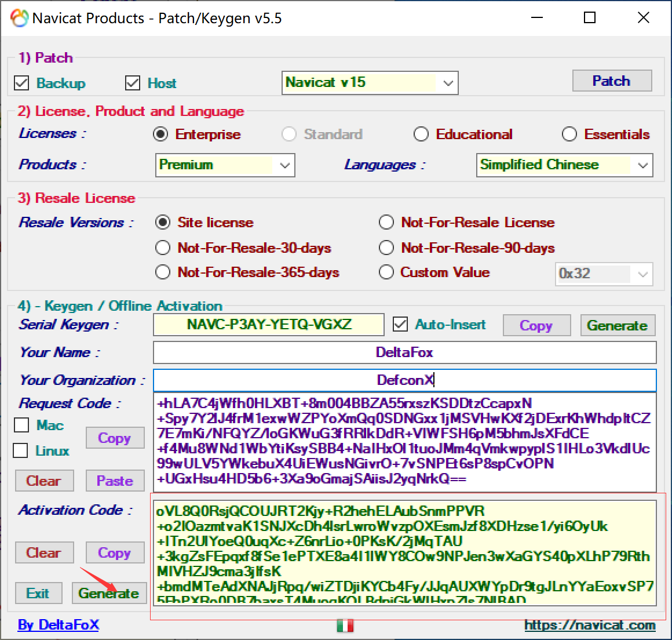Viewport: 672px width, 640px height.
Task: Select the Educational license radio button
Action: 421,134
